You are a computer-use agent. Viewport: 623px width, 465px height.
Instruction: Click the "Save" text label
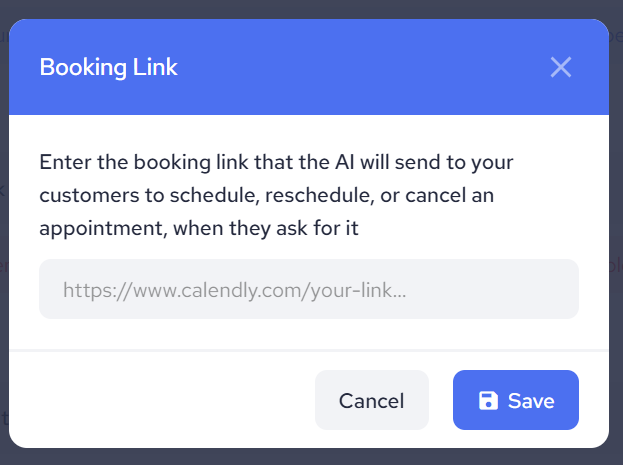531,401
